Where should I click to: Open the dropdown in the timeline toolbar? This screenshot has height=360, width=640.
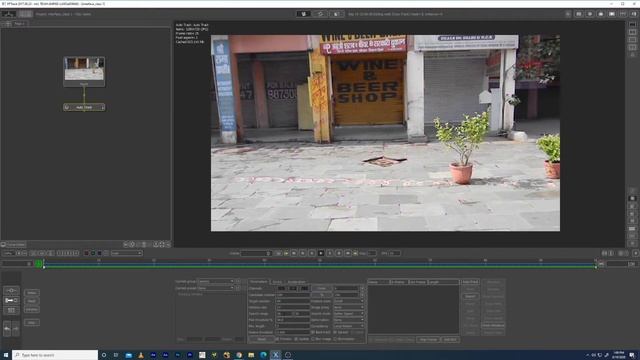pos(127,253)
